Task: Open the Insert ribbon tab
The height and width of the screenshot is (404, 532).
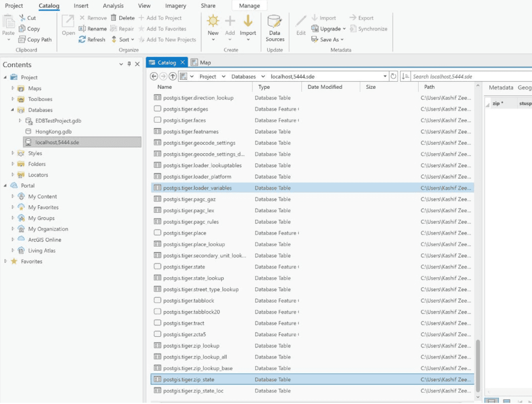Action: pyautogui.click(x=81, y=6)
